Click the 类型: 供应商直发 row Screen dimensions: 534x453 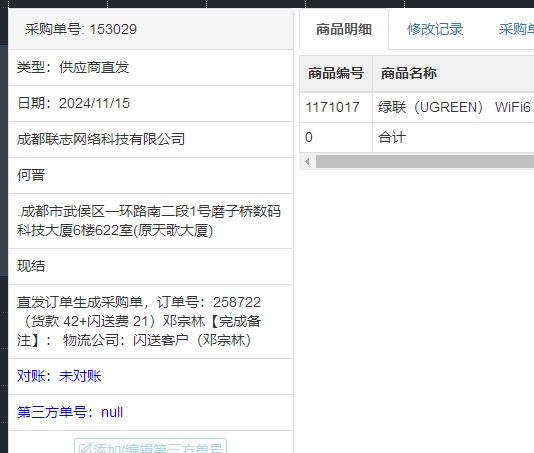pyautogui.click(x=150, y=67)
